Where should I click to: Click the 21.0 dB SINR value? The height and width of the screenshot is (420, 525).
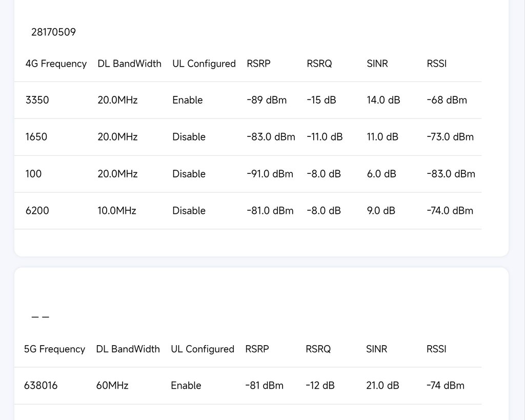[382, 385]
